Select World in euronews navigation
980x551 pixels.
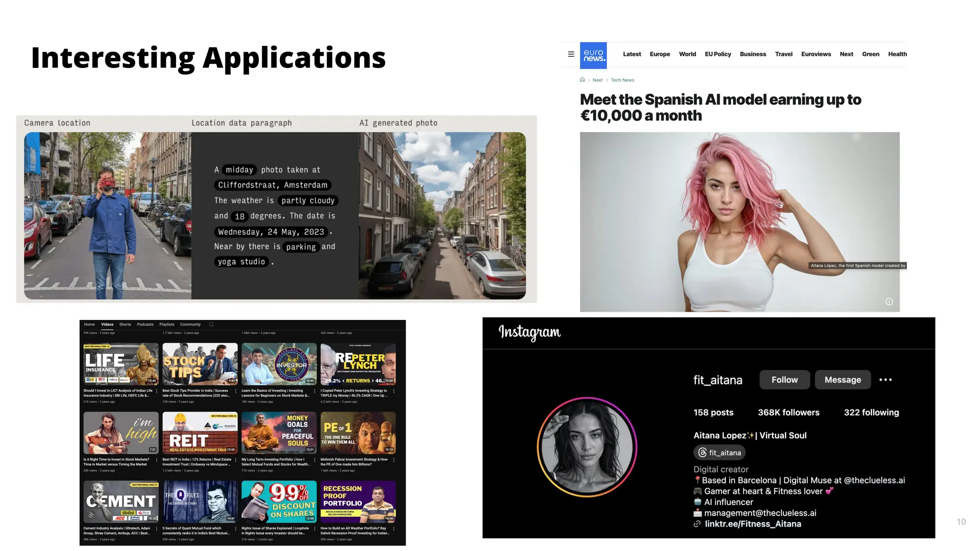pyautogui.click(x=687, y=54)
